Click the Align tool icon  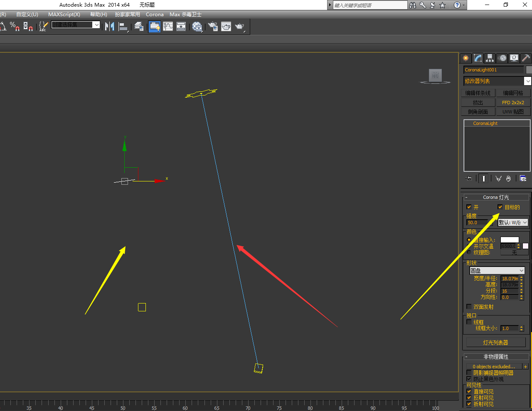point(123,27)
